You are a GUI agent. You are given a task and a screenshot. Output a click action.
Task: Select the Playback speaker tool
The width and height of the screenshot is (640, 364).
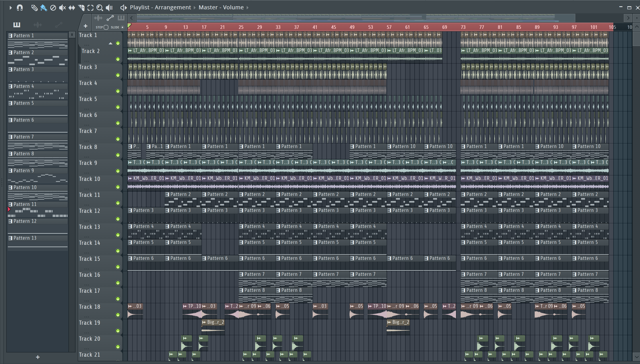[109, 8]
